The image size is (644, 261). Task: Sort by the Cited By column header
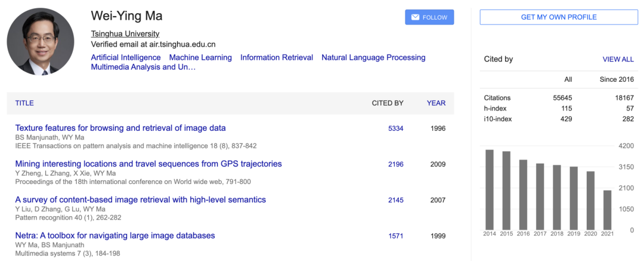(x=388, y=103)
